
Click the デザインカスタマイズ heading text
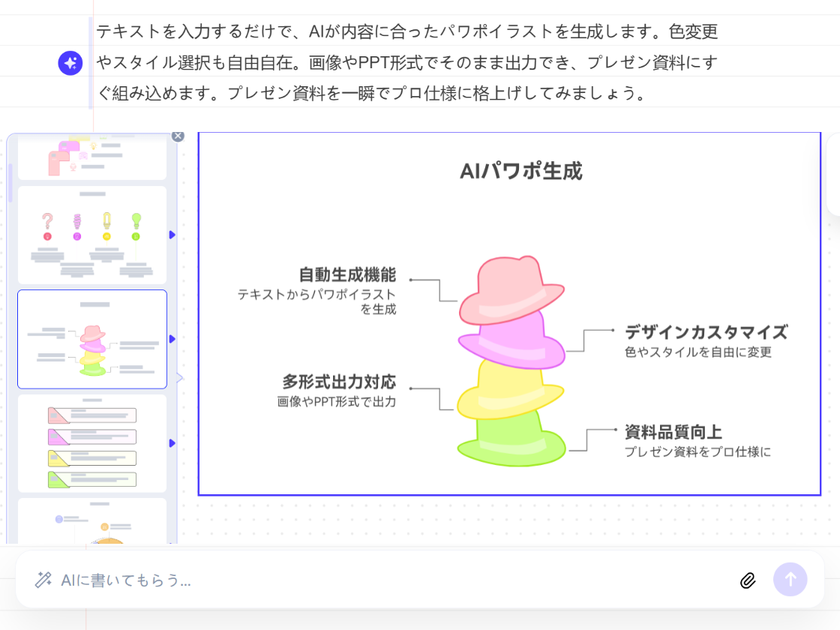point(706,332)
